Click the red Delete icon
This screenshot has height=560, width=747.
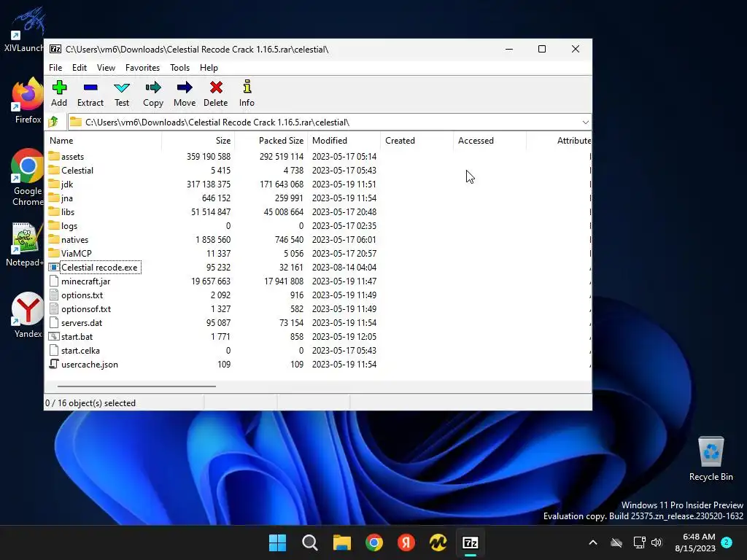click(x=216, y=87)
